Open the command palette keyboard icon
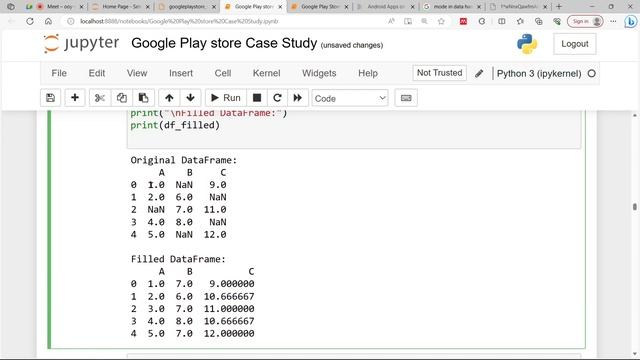 [406, 98]
